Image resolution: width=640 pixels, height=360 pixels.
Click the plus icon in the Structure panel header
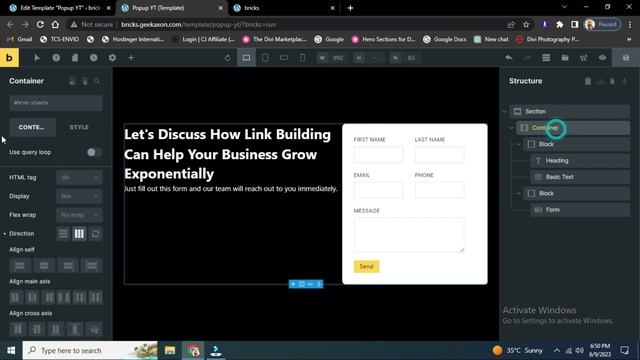624,81
